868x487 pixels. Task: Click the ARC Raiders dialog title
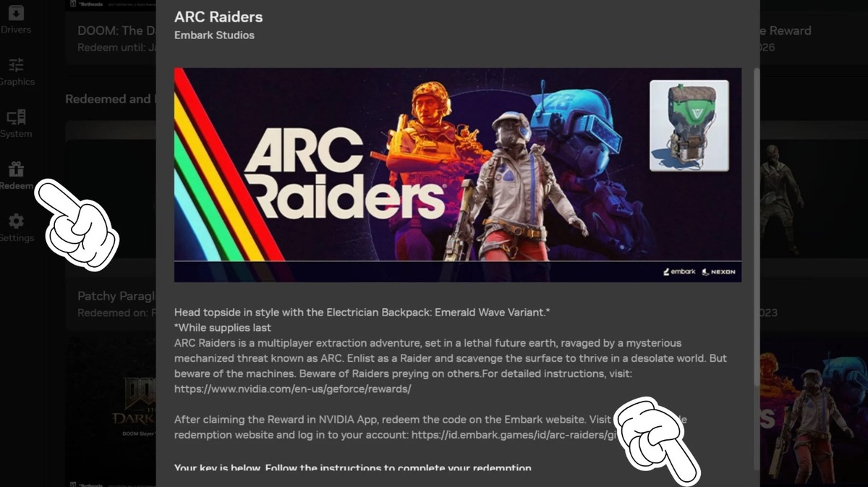218,17
